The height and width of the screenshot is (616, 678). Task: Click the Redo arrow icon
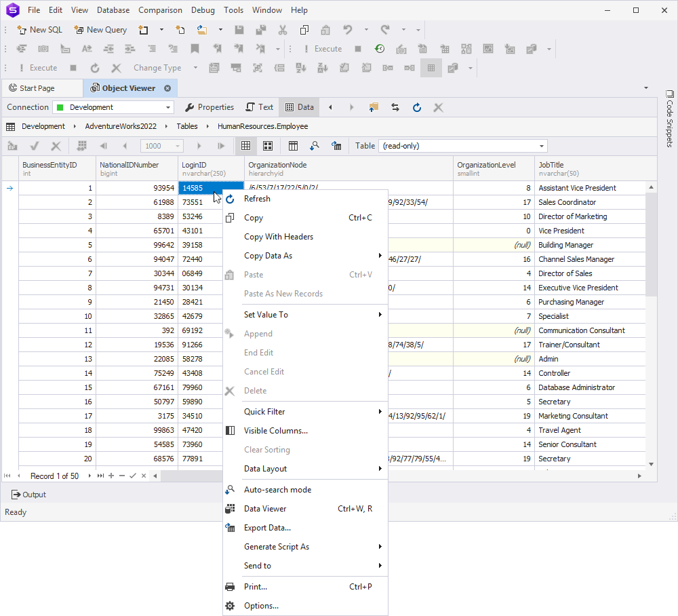[385, 30]
